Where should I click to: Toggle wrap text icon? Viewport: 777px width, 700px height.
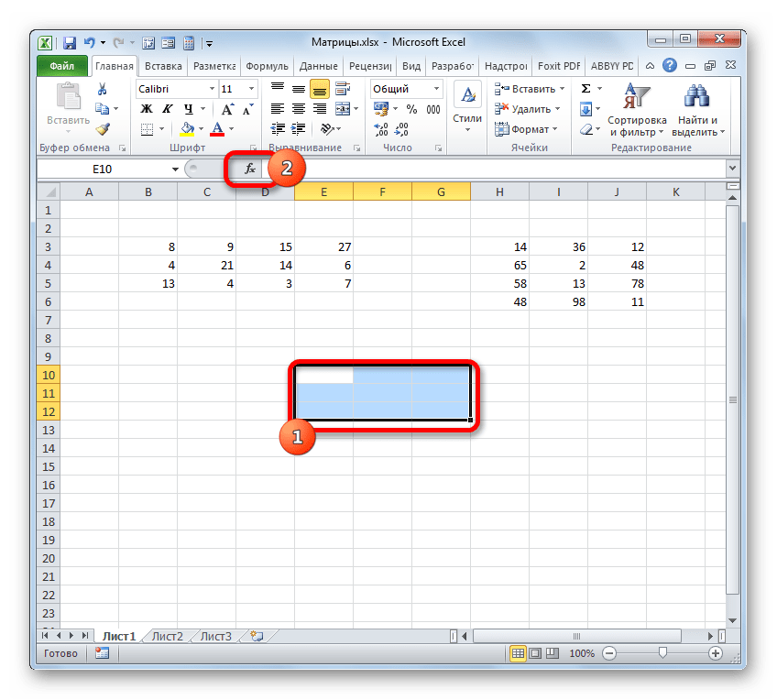[x=343, y=89]
